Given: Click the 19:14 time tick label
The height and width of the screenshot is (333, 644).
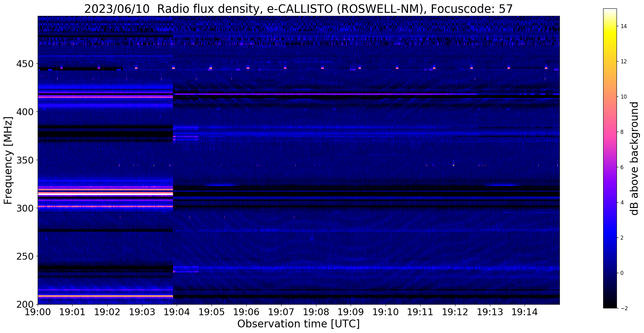Looking at the screenshot, I should [x=525, y=312].
